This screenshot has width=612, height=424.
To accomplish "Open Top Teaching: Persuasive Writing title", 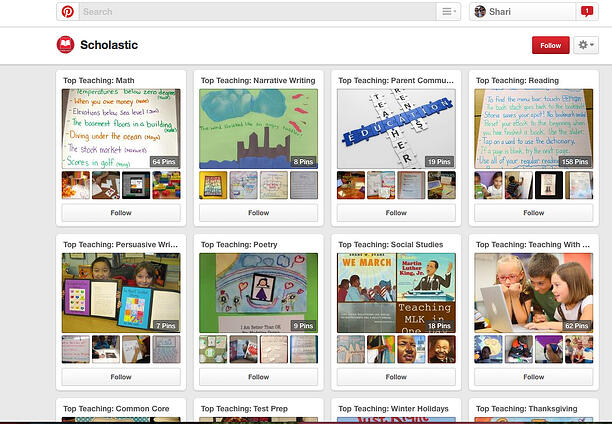I will (x=120, y=244).
